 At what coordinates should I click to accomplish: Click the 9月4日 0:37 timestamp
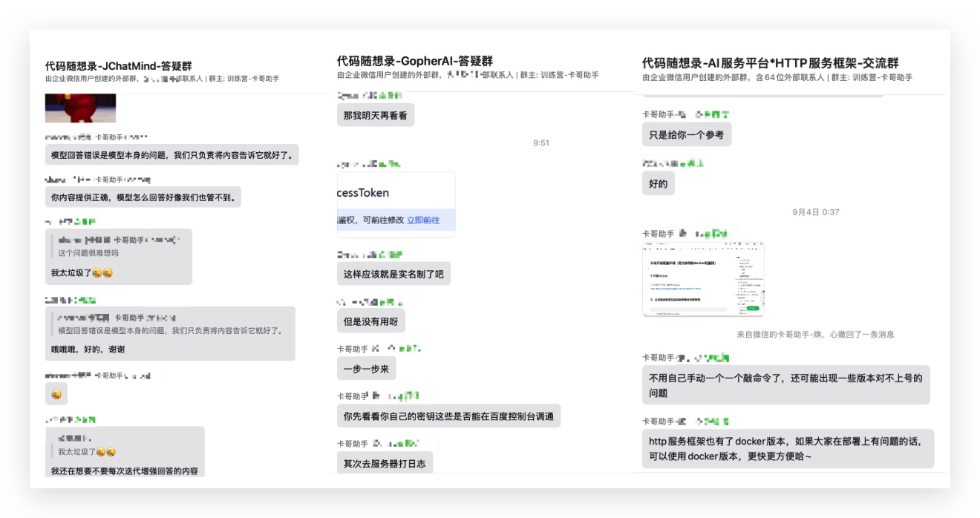pos(815,212)
